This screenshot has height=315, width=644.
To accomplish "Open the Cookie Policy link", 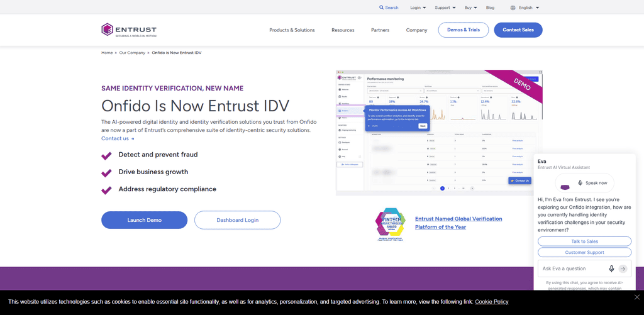I will pos(492,301).
